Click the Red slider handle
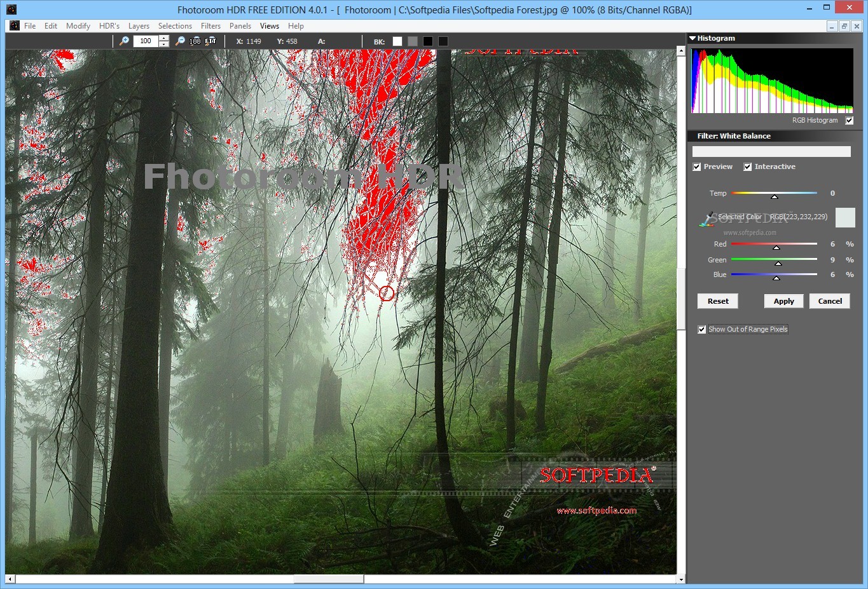Image resolution: width=868 pixels, height=589 pixels. 776,247
